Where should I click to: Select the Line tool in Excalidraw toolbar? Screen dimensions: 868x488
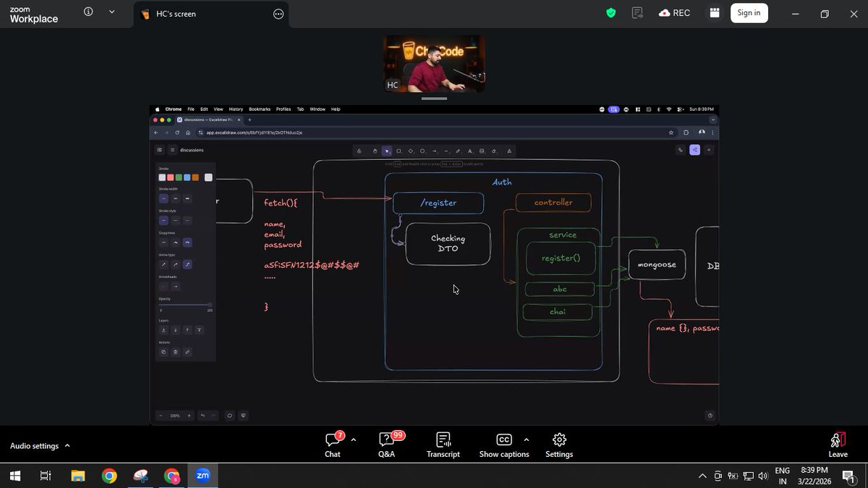point(446,151)
